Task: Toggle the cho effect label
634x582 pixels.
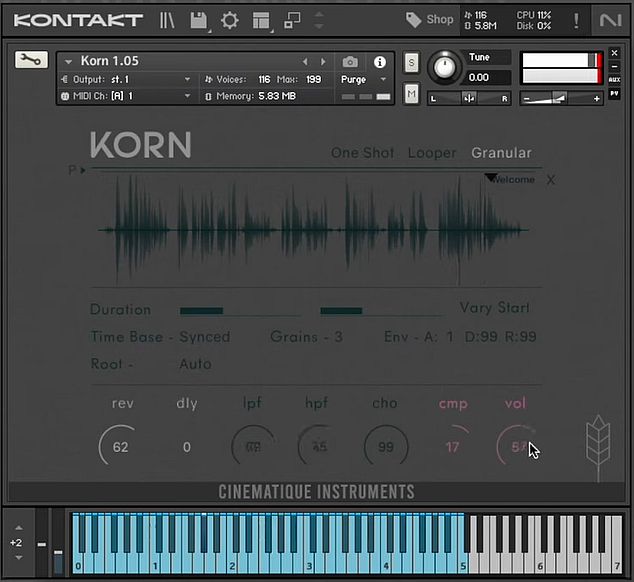Action: [x=385, y=403]
